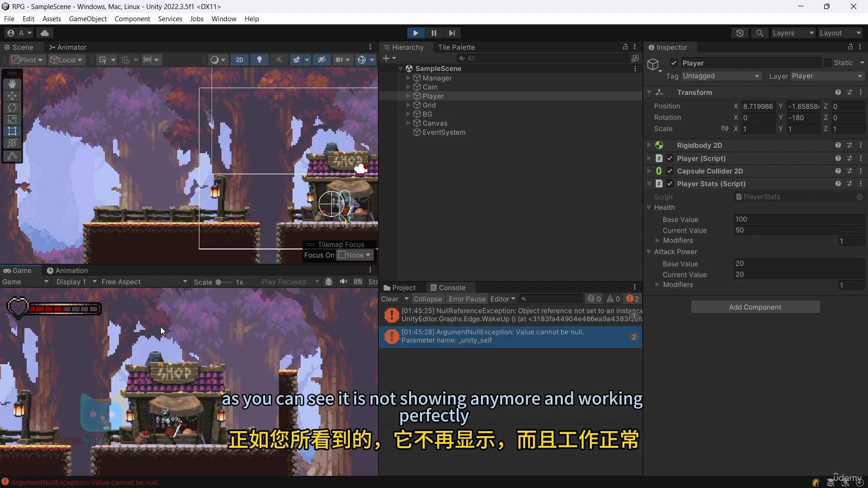The width and height of the screenshot is (868, 488).
Task: Open draw mode shading dropdown
Action: (x=218, y=60)
